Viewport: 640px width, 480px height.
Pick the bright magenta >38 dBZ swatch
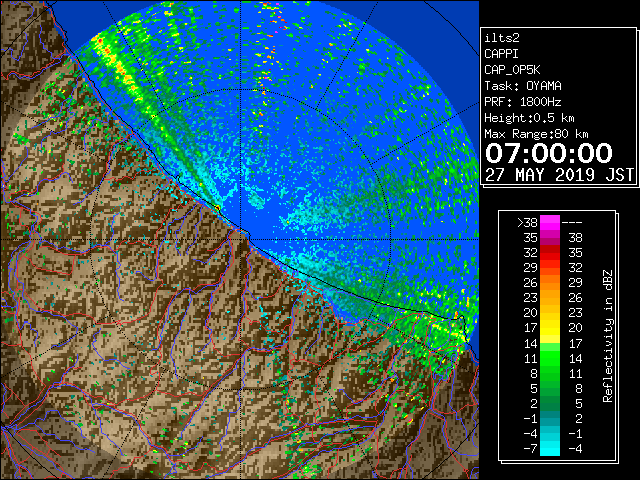(550, 222)
